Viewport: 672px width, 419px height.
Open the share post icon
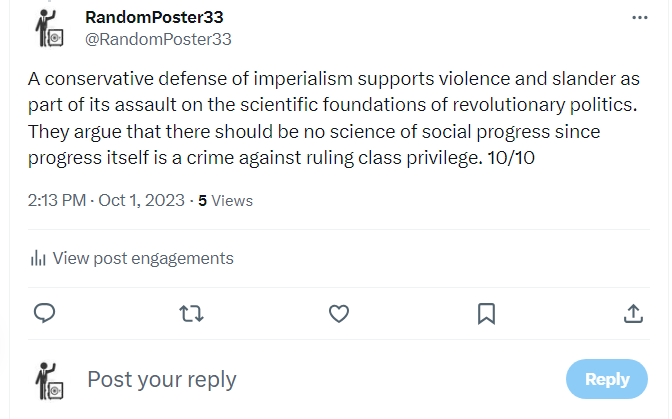[633, 314]
